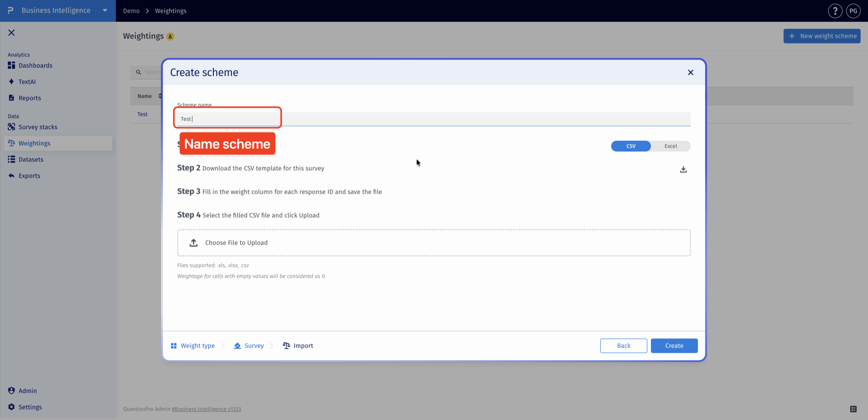Click the Step 2 download template text
868x420 pixels.
tap(263, 168)
